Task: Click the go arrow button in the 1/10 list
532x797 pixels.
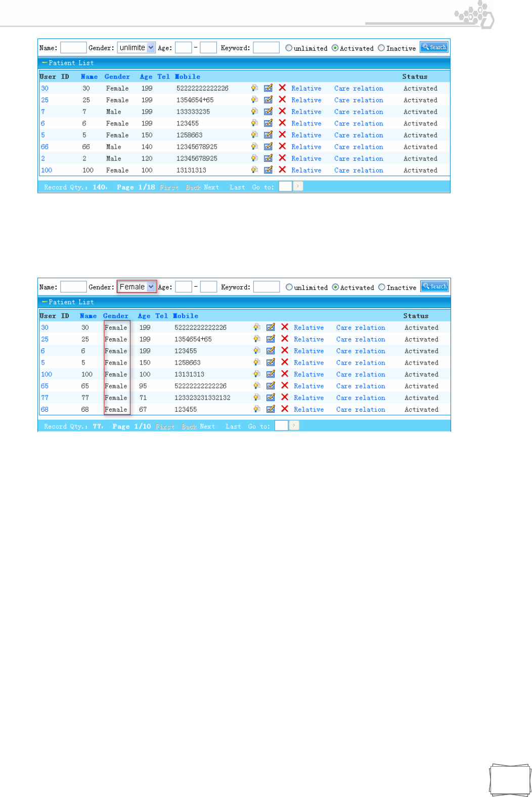Action: click(x=294, y=425)
